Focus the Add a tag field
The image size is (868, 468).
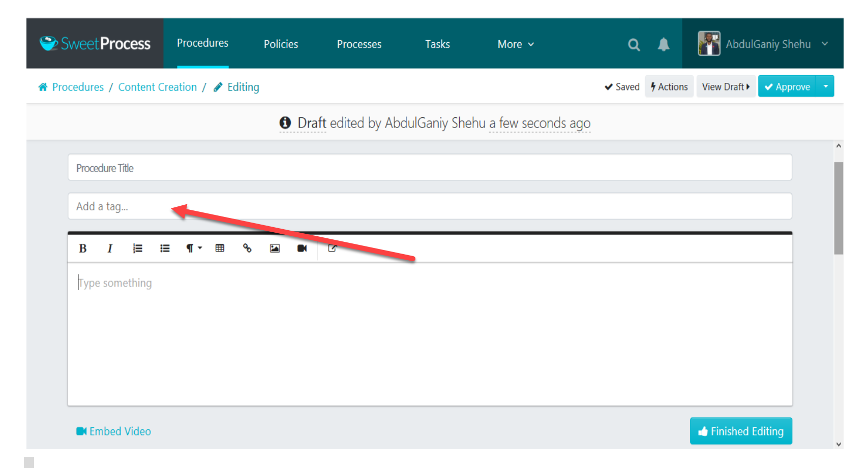pos(430,206)
